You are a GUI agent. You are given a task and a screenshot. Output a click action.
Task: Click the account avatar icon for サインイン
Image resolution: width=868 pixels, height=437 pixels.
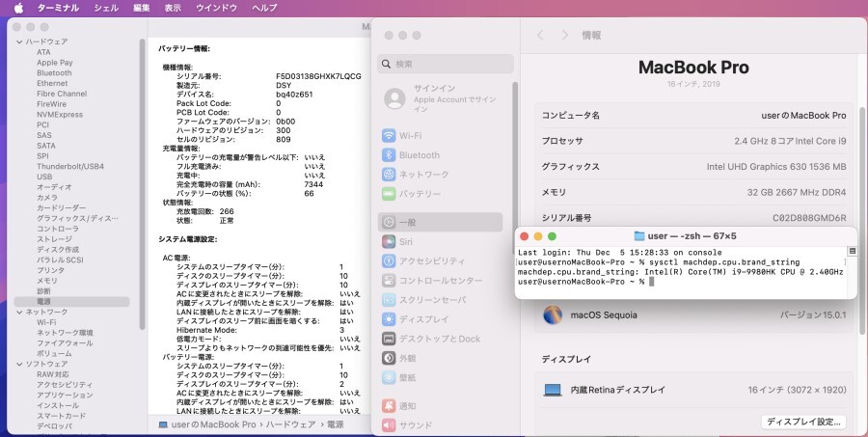(x=394, y=98)
